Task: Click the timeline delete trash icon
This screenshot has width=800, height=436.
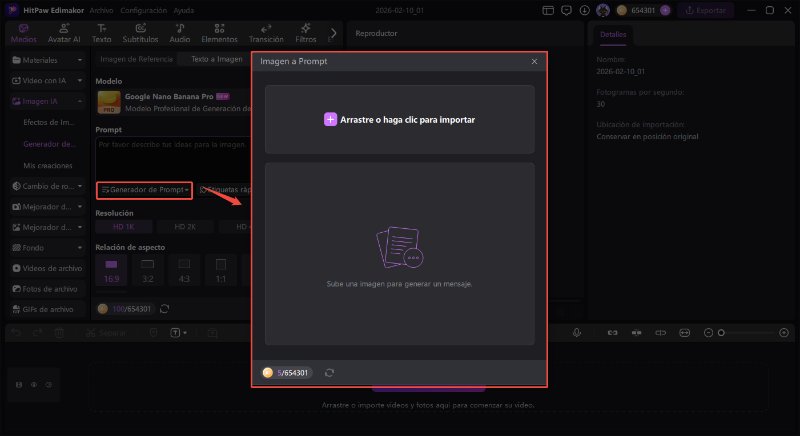Action: coord(60,332)
